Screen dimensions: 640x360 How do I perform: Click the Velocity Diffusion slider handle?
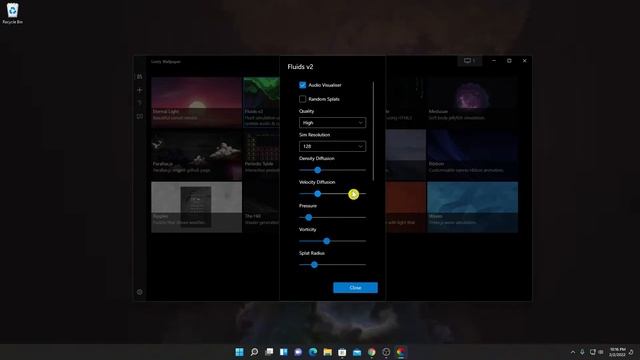tap(318, 193)
